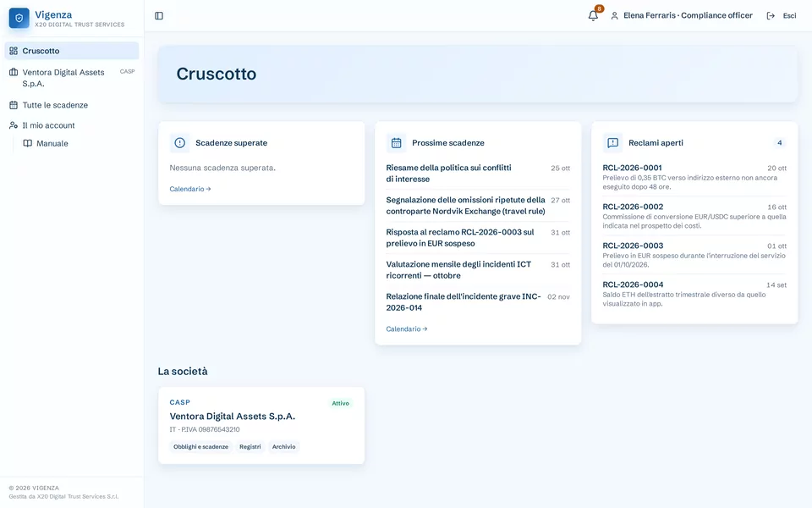Click the calendar icon in Prossime scadenze card
Screen dimensions: 812x508
396,142
